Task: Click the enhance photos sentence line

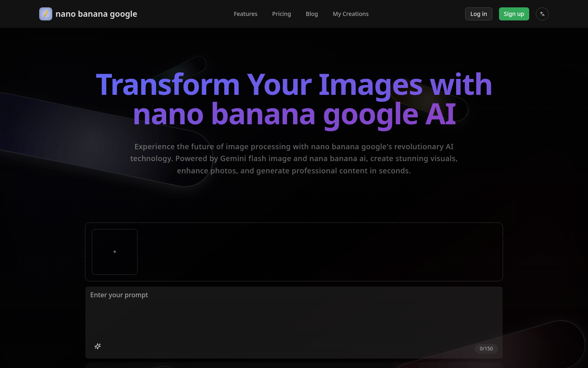Action: click(294, 171)
